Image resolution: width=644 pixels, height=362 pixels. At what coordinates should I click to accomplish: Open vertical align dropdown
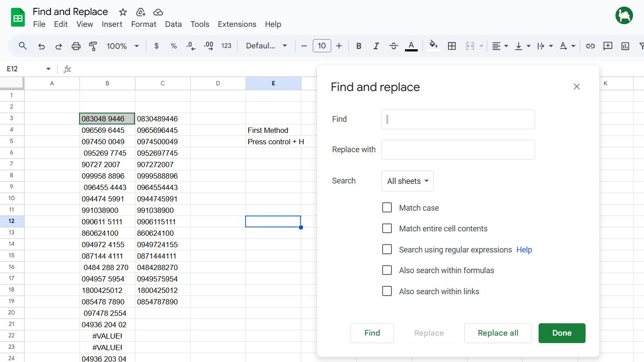[x=523, y=46]
